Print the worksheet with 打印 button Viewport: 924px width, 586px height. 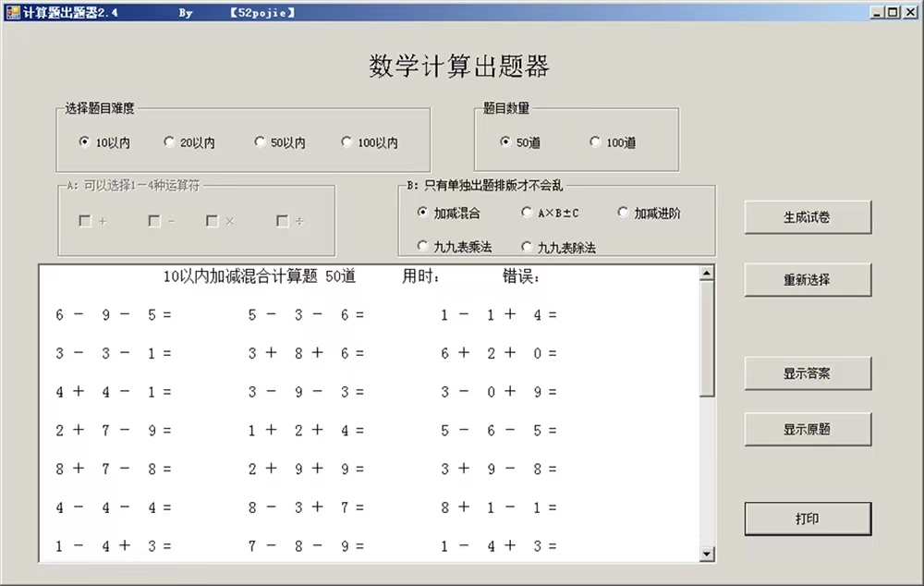807,519
